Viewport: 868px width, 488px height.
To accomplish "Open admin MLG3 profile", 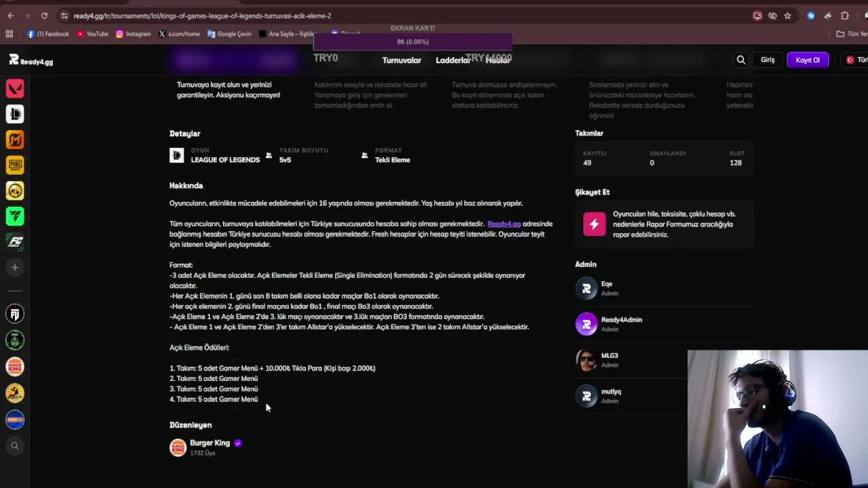I will [610, 356].
